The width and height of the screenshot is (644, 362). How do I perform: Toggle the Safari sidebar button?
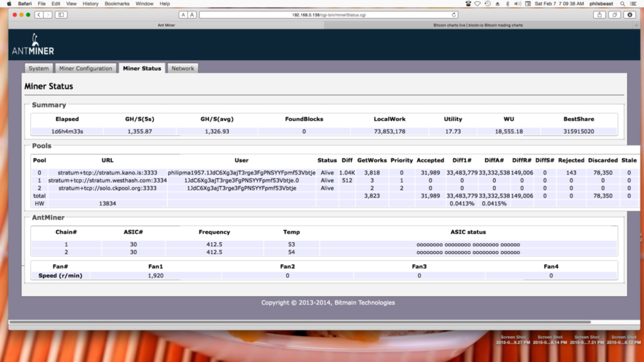[61, 15]
